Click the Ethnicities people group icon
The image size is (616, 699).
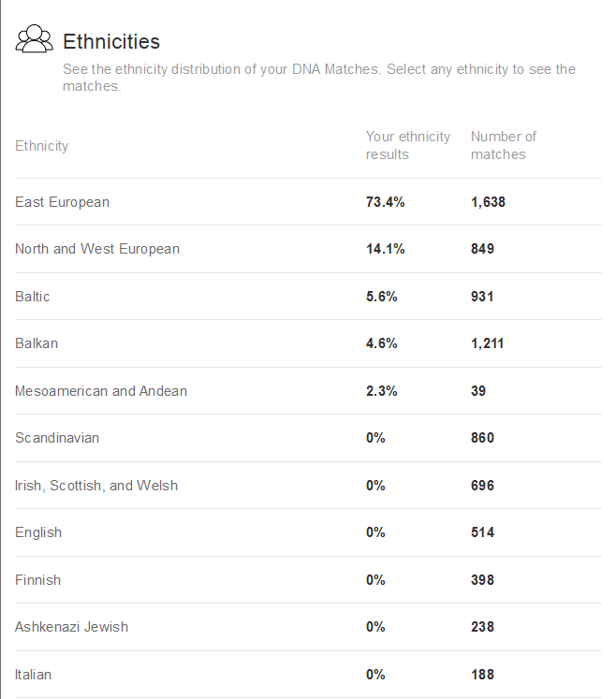[35, 39]
